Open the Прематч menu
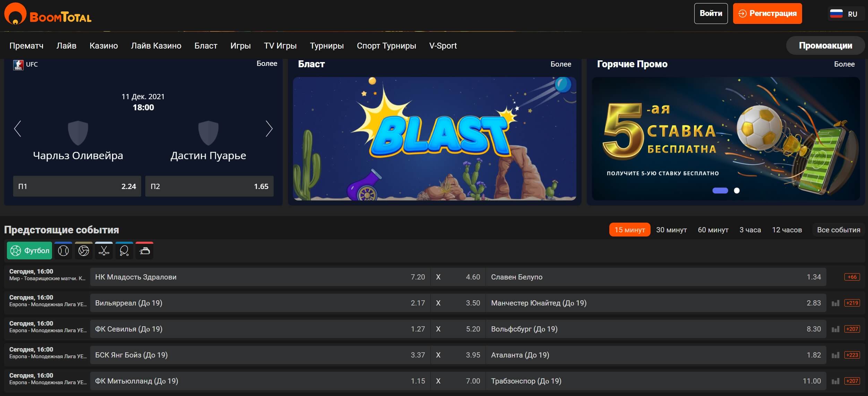 pyautogui.click(x=26, y=46)
